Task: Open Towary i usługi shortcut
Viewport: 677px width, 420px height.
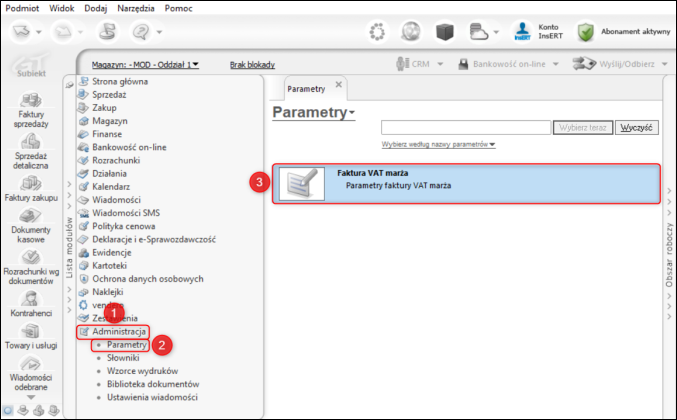Action: pos(31,336)
